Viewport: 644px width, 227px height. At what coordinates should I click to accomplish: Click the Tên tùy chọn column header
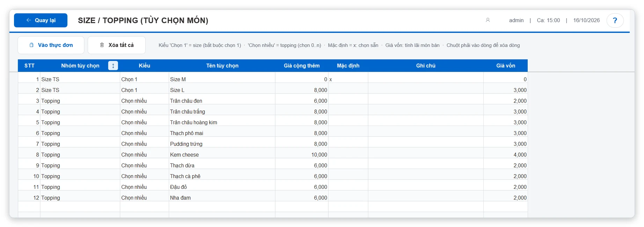coord(222,66)
